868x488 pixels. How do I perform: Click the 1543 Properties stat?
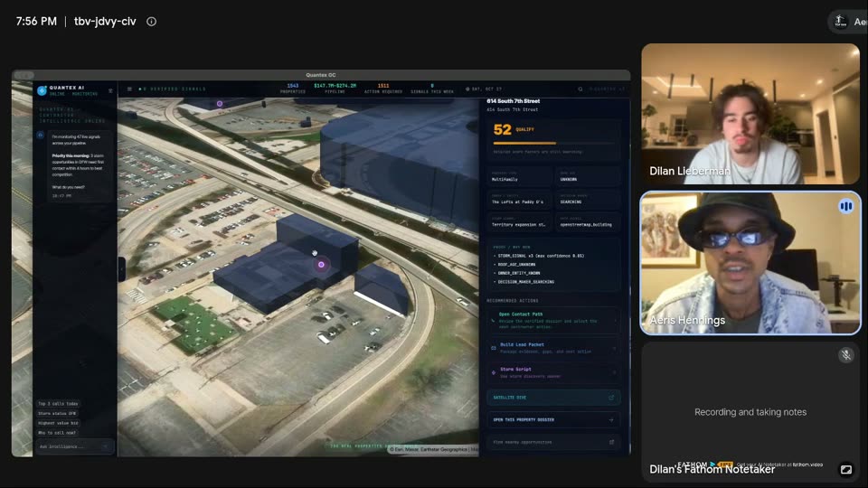[x=293, y=89]
